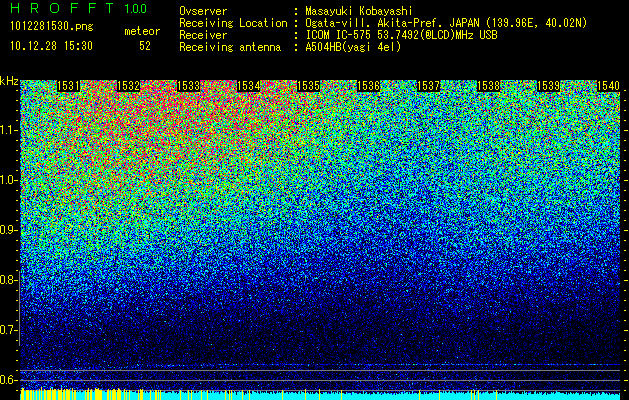
Task: Click the Receiving Location label
Action: 233,23
